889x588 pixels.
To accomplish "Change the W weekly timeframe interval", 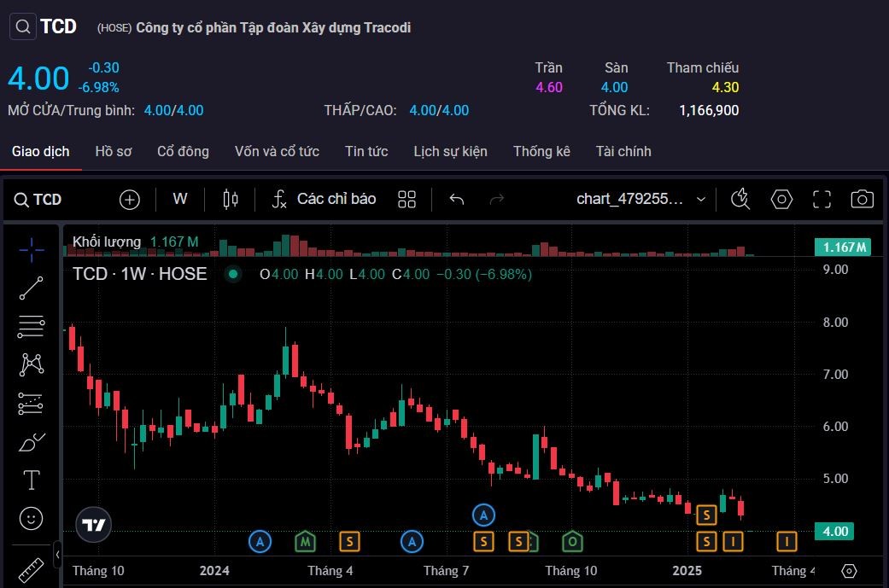I will (179, 199).
